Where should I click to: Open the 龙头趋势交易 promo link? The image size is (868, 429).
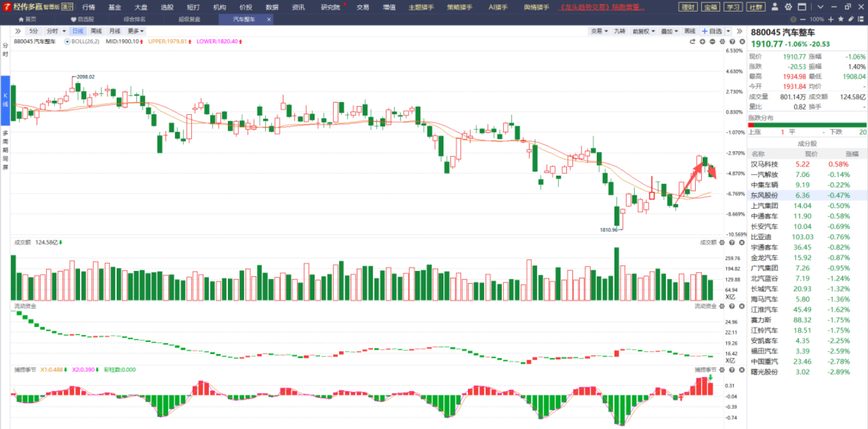pos(602,7)
